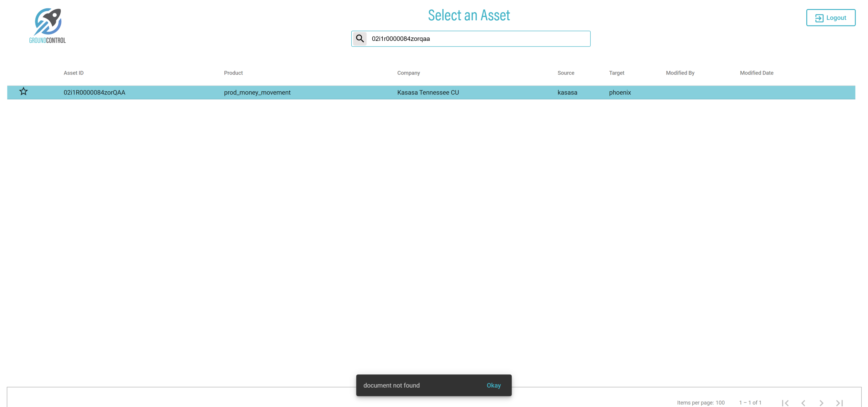The image size is (868, 407).
Task: Go to first page of results
Action: [x=785, y=402]
